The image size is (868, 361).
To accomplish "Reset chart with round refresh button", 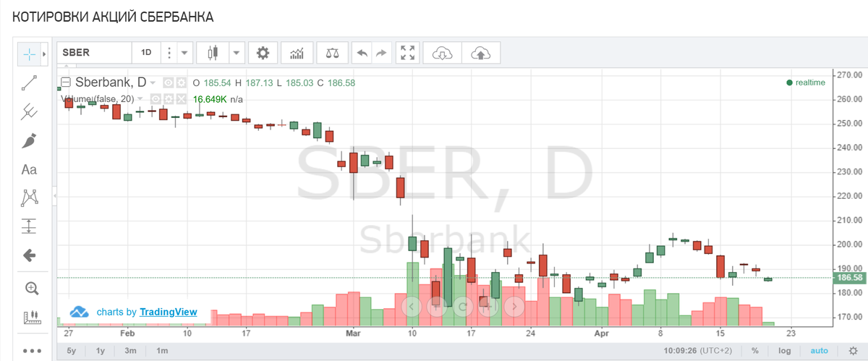I will click(x=462, y=306).
